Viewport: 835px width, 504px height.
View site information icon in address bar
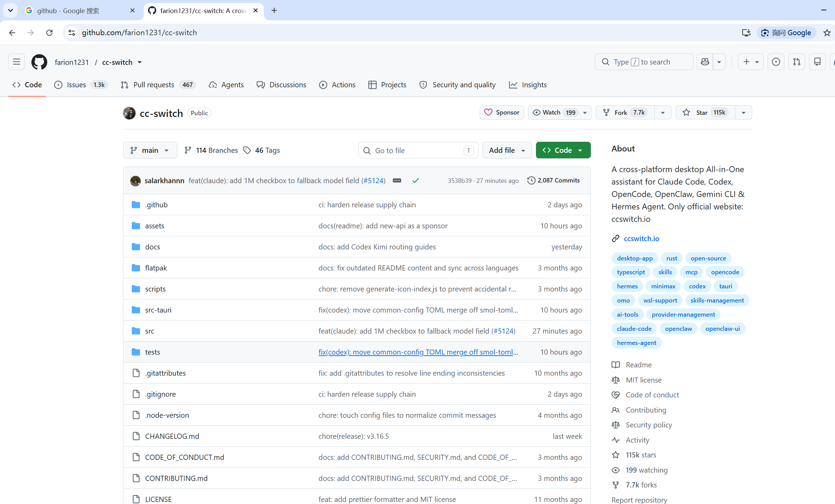click(72, 33)
